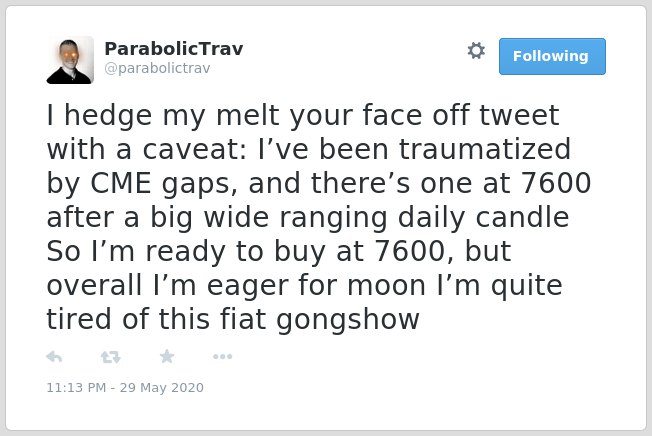Reply to ParabolicTrav's tweet
This screenshot has width=652, height=436.
[54, 357]
